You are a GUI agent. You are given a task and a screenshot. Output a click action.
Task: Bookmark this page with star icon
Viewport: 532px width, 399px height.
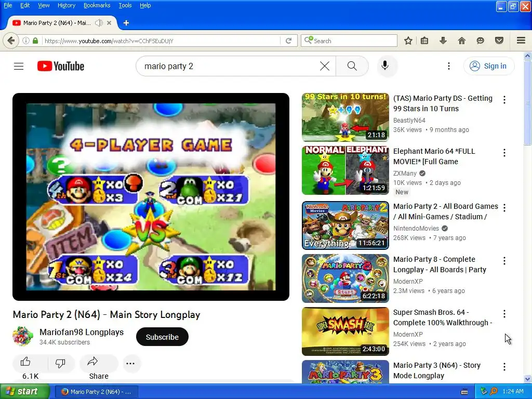pyautogui.click(x=408, y=41)
